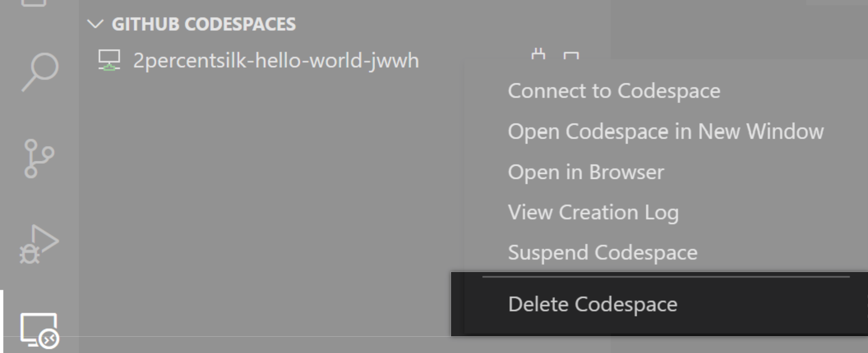The width and height of the screenshot is (868, 353).
Task: Click the GITHUB CODESPACES section header
Action: tap(204, 24)
